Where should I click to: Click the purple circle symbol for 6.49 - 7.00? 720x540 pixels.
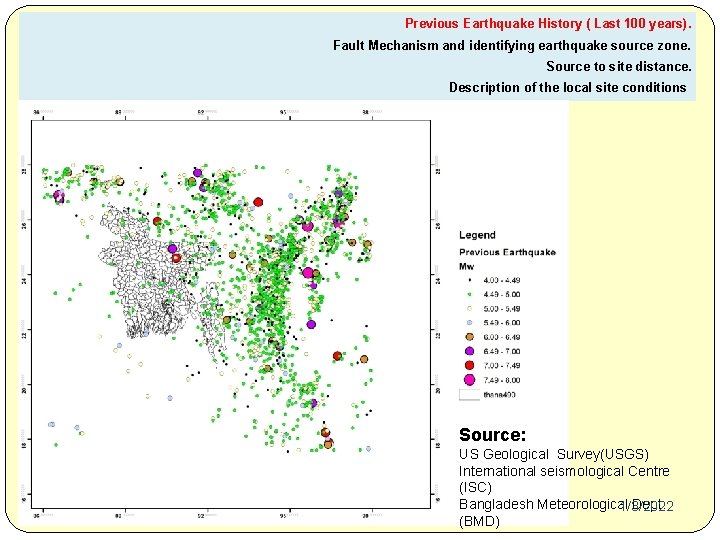[x=469, y=351]
